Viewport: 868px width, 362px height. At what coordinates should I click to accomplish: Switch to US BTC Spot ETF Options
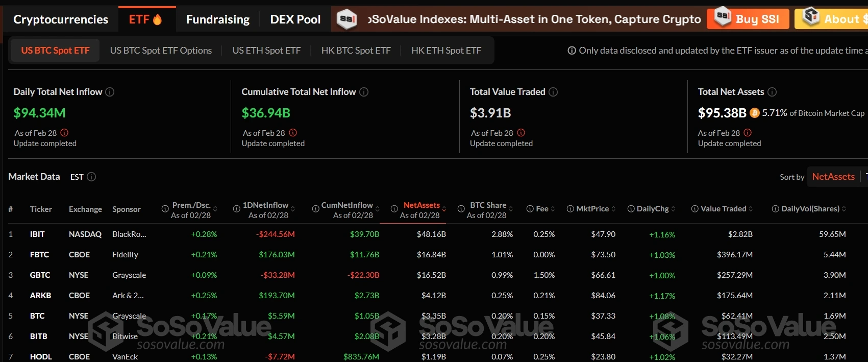pos(161,51)
